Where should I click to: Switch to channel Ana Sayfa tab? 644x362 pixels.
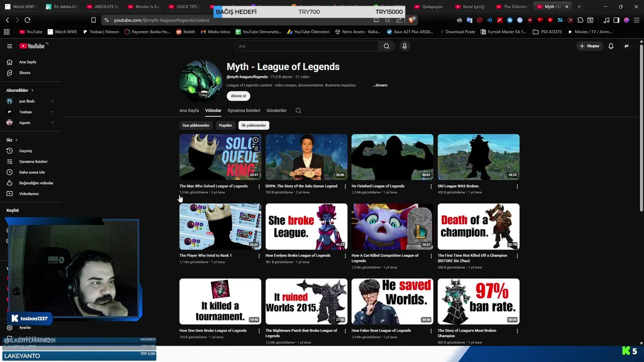[189, 111]
